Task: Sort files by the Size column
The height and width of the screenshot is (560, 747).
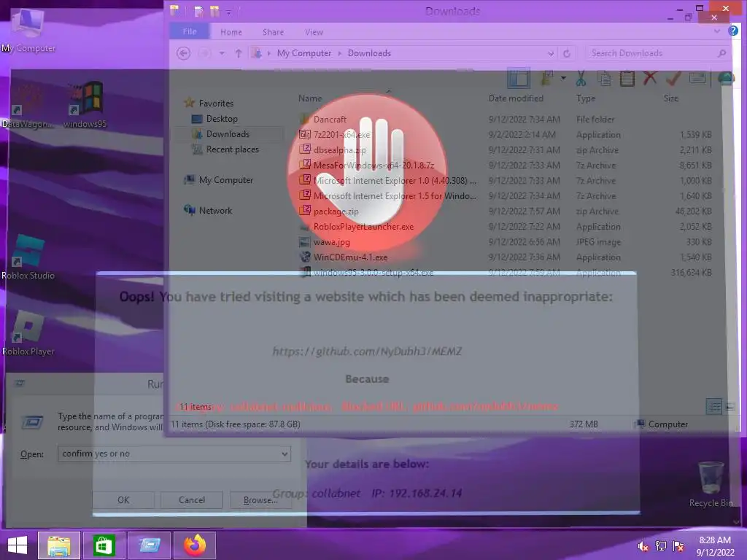Action: 671,98
